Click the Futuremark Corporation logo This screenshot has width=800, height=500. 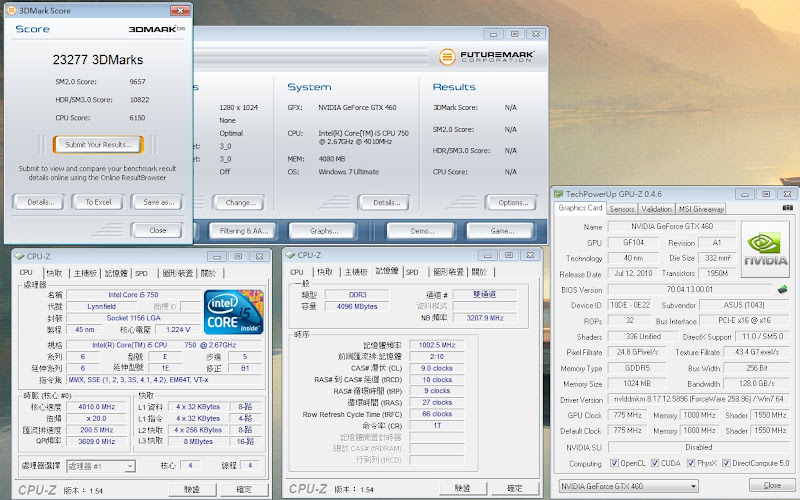pyautogui.click(x=486, y=56)
